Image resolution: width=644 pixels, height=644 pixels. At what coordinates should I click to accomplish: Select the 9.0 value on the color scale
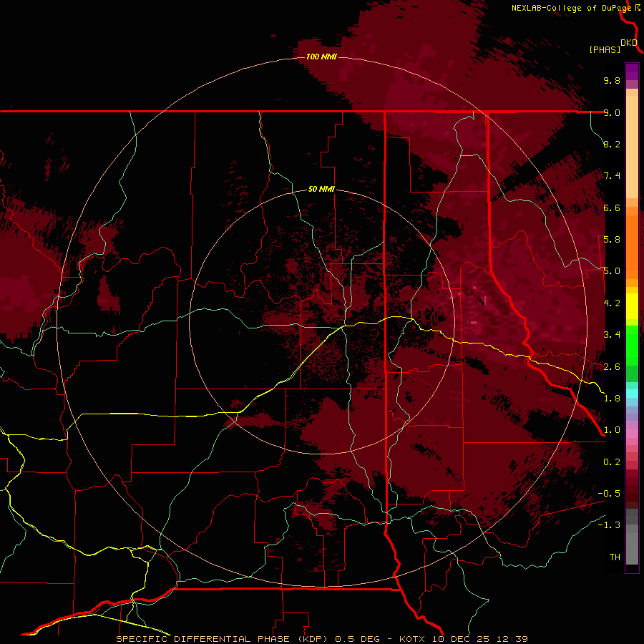click(612, 112)
